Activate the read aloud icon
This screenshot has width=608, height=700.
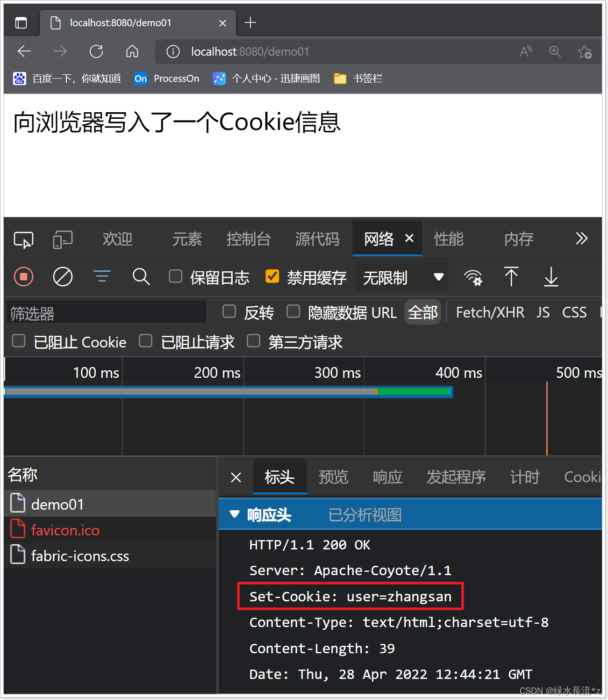[526, 51]
